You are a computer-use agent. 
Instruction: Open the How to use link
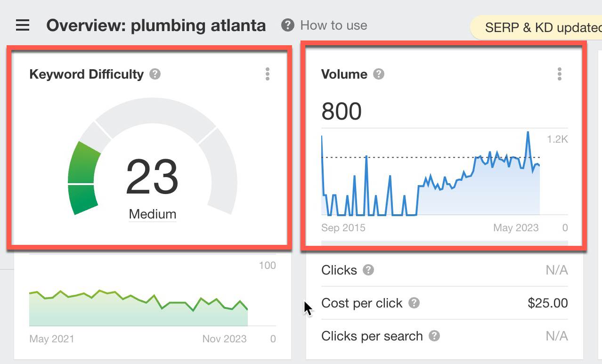334,25
